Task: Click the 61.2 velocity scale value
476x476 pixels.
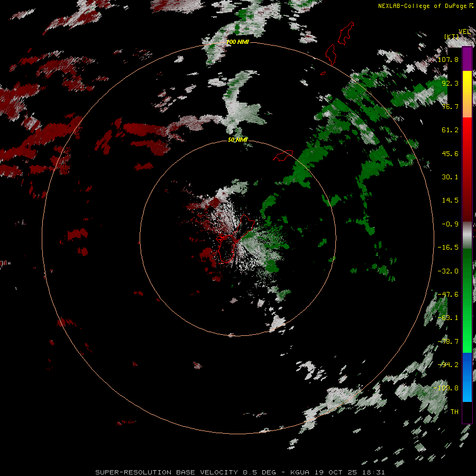Action: (x=450, y=130)
